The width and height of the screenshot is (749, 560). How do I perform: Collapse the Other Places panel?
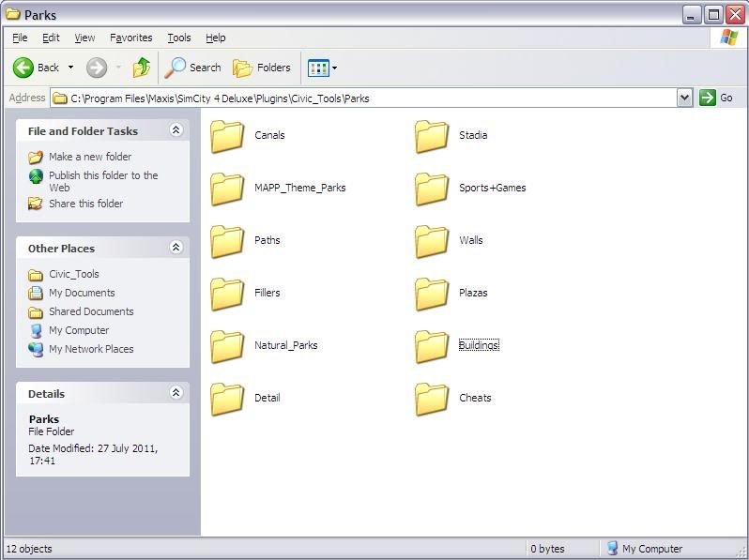pyautogui.click(x=176, y=248)
